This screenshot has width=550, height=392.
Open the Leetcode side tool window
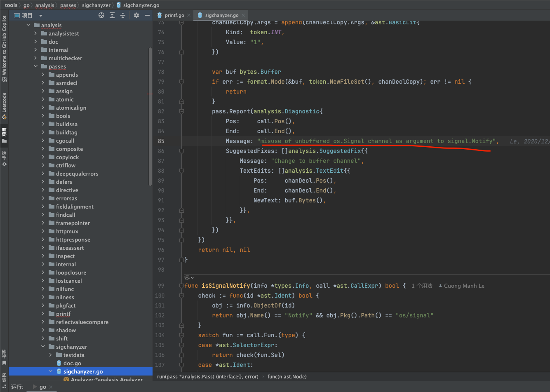coord(4,105)
